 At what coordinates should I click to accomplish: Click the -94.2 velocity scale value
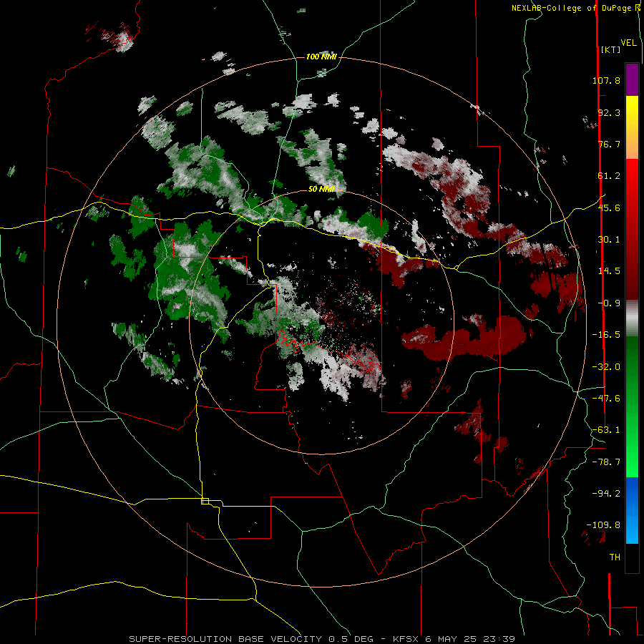tap(606, 494)
